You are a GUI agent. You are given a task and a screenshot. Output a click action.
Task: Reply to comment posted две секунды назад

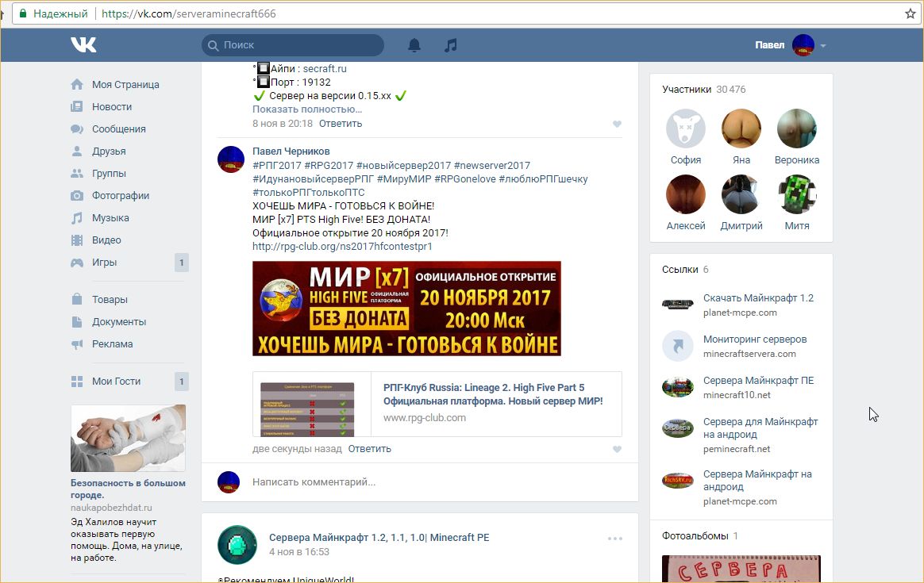(x=369, y=449)
